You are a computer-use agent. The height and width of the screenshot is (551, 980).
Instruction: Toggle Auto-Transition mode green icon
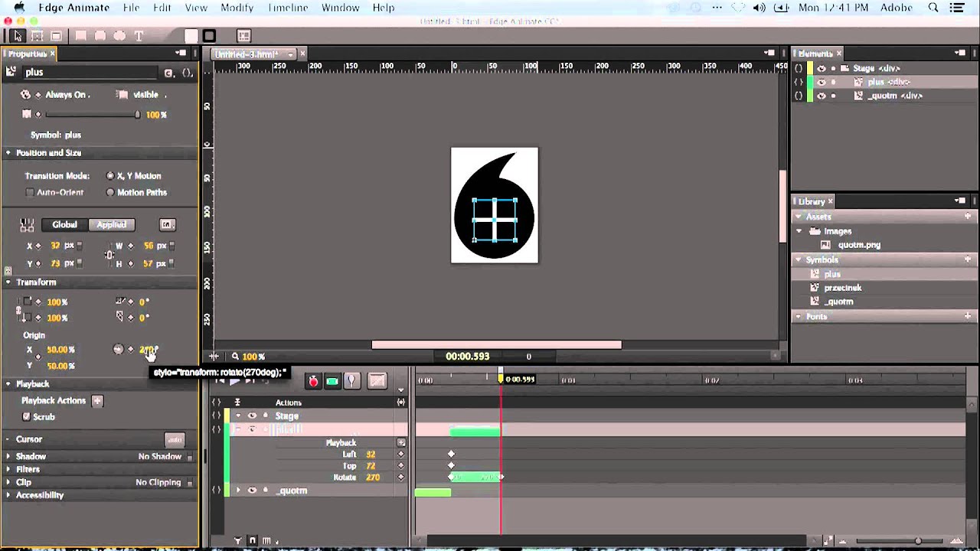click(x=332, y=381)
